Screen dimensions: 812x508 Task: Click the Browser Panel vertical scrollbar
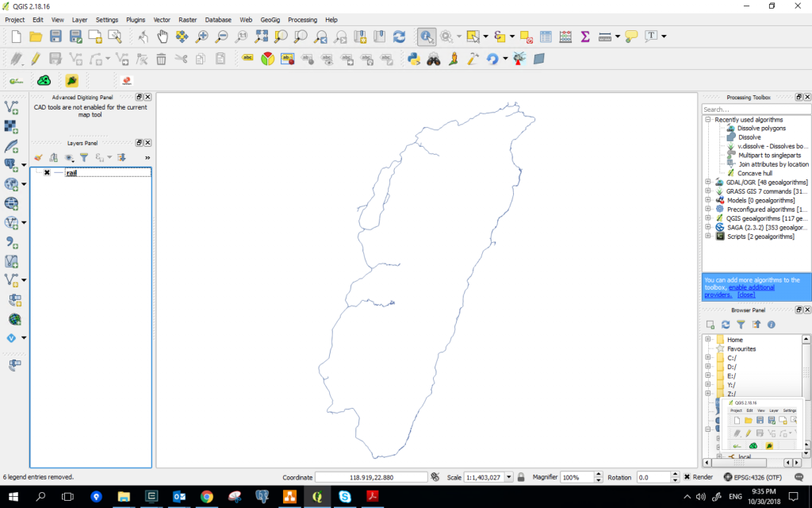pyautogui.click(x=806, y=373)
